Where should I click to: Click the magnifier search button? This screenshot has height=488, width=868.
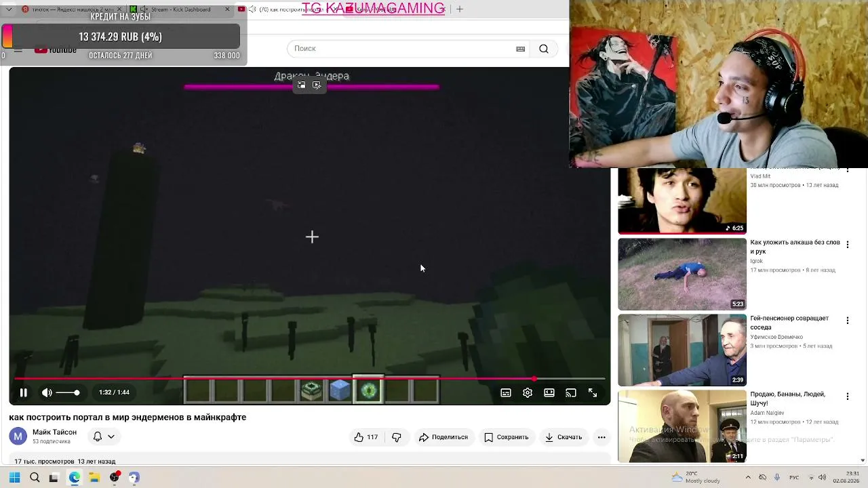(544, 49)
